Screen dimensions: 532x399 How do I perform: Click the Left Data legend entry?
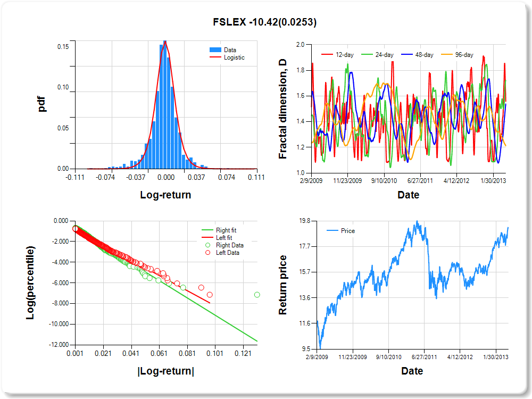tap(222, 252)
